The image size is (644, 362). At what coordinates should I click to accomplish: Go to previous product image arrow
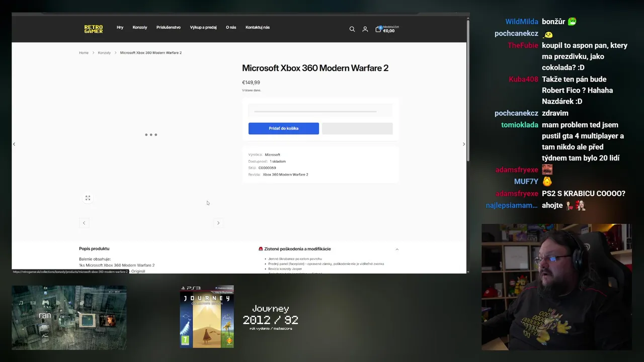[84, 223]
